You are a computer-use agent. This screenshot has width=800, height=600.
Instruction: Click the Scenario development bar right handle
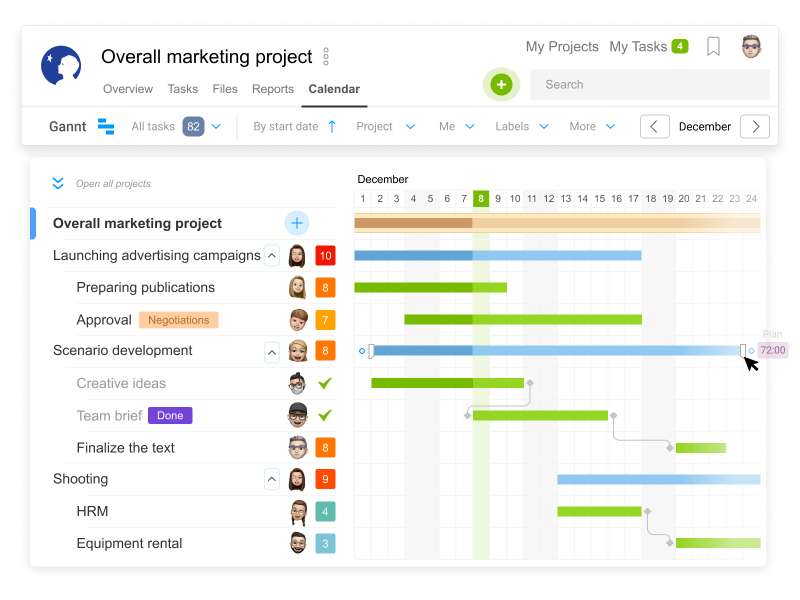pos(743,351)
